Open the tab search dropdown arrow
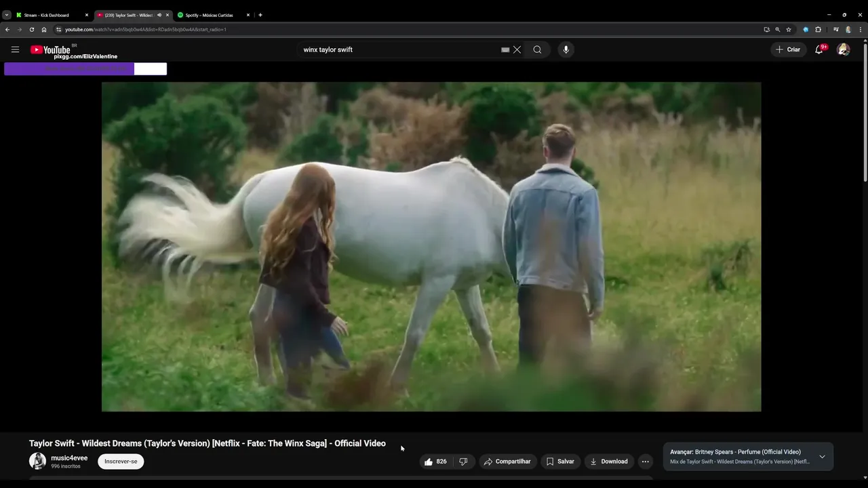Image resolution: width=868 pixels, height=488 pixels. coord(6,15)
